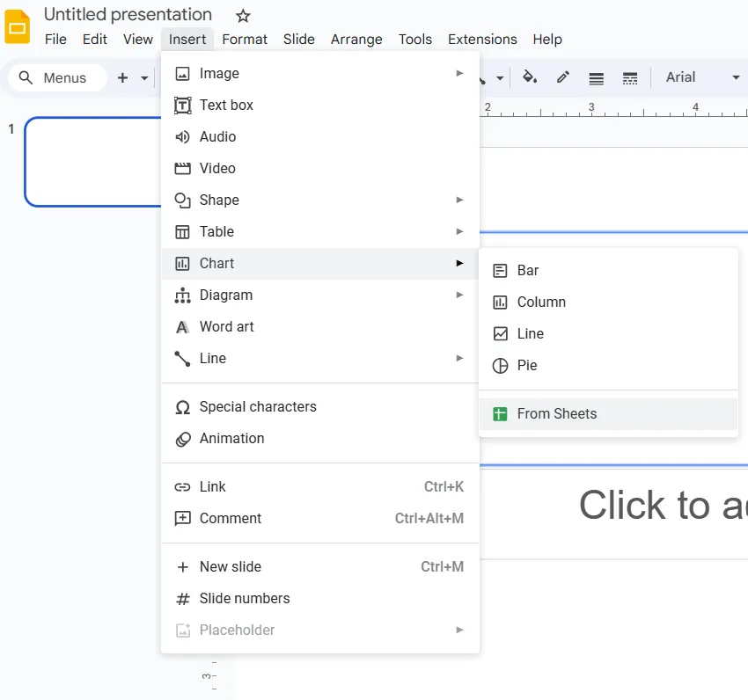
Task: Open the Special characters dialog
Action: (x=259, y=406)
